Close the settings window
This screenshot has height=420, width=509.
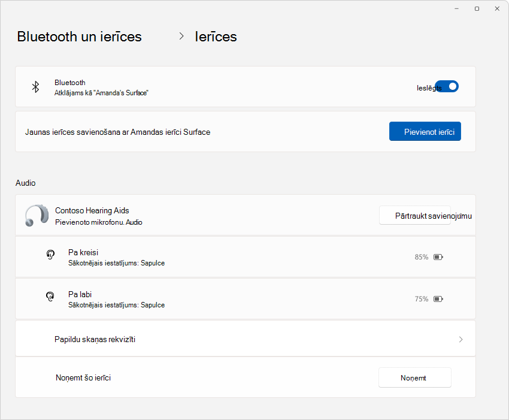pos(497,9)
